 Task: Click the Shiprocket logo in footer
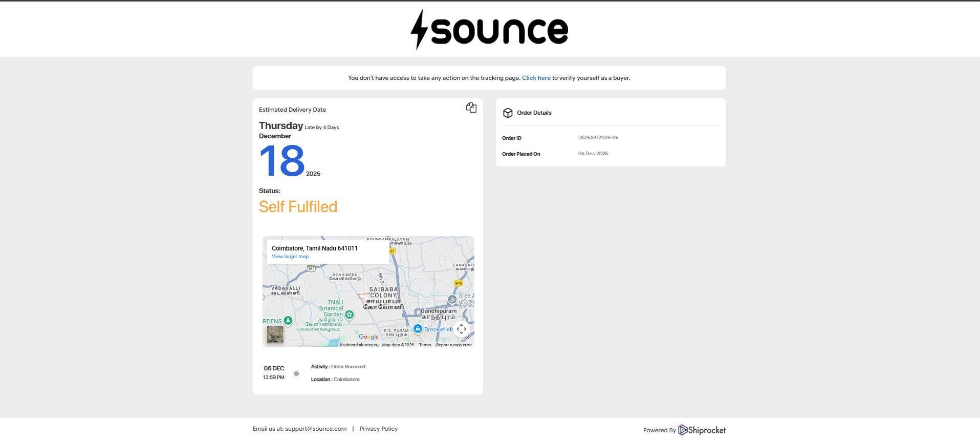click(702, 430)
